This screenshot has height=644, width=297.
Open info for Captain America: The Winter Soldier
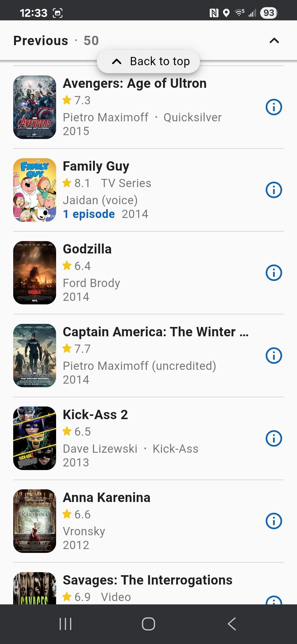274,356
